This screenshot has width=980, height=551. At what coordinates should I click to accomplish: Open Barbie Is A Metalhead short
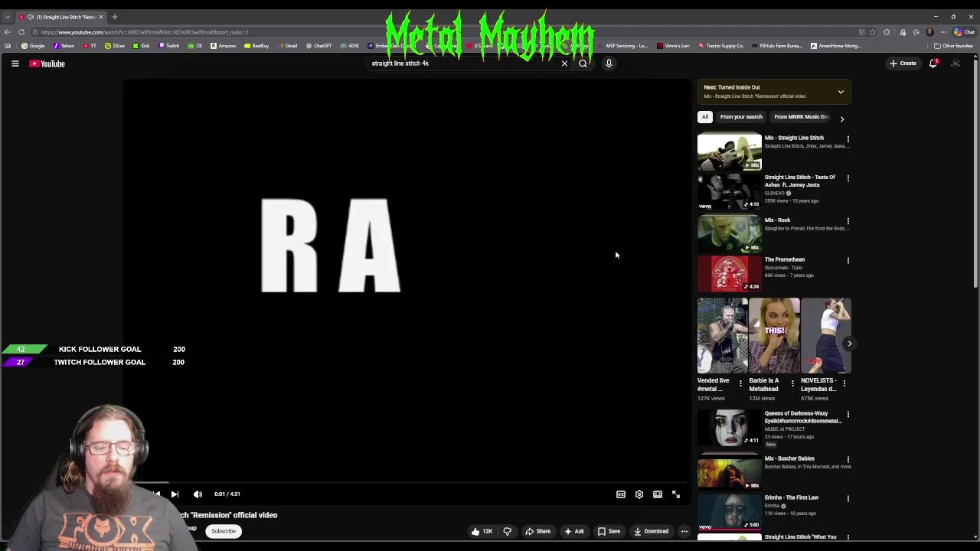click(x=774, y=335)
